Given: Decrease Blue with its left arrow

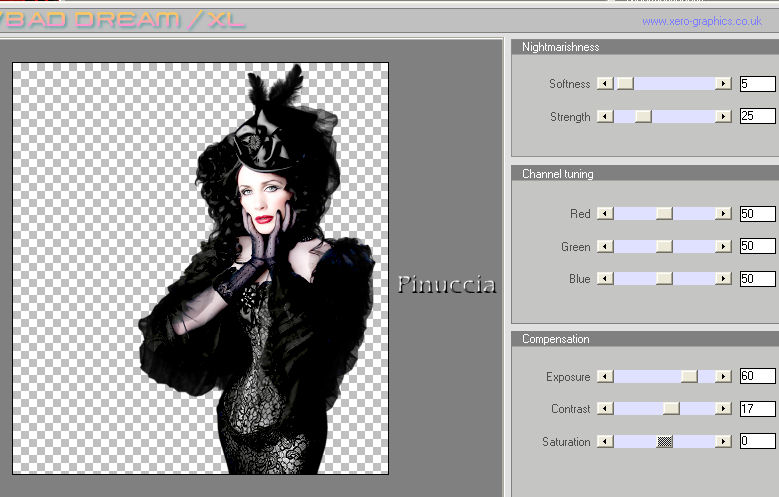Looking at the screenshot, I should pos(604,279).
